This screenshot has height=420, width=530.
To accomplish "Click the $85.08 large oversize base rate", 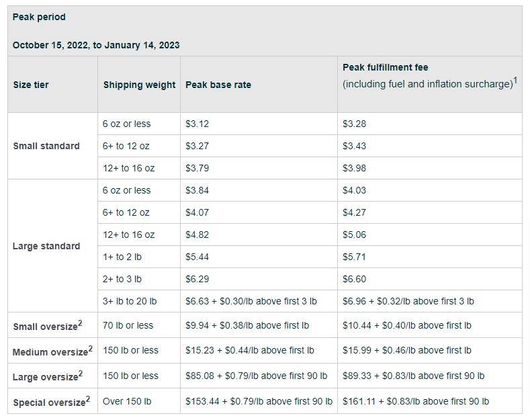I will click(256, 376).
